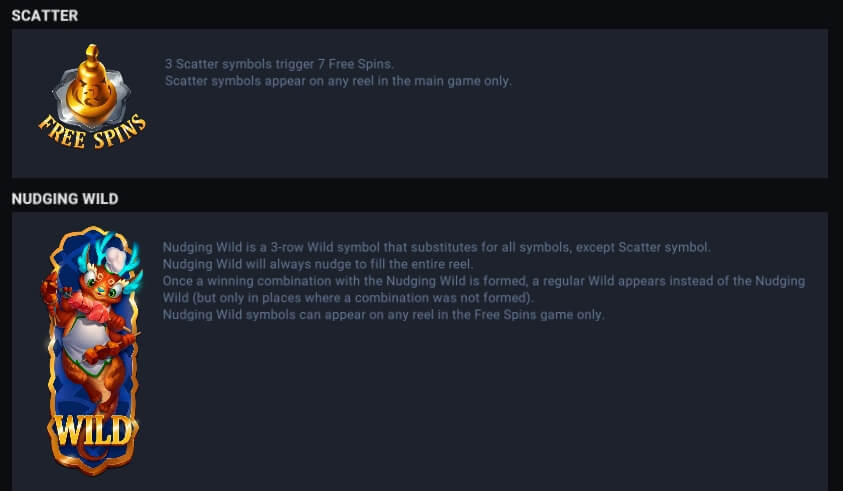Click line 'Scatter symbols appear on any reel'
The height and width of the screenshot is (491, 843).
click(x=338, y=81)
